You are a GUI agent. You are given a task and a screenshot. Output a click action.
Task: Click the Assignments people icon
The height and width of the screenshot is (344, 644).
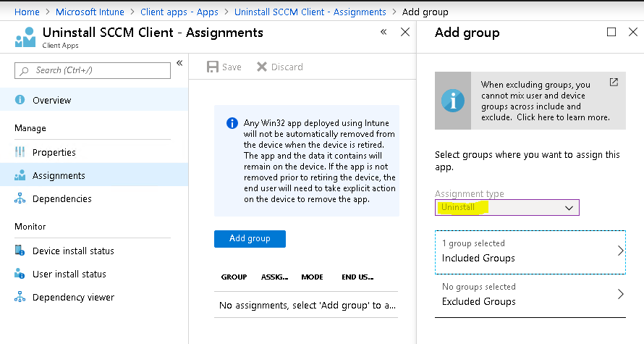pos(20,175)
